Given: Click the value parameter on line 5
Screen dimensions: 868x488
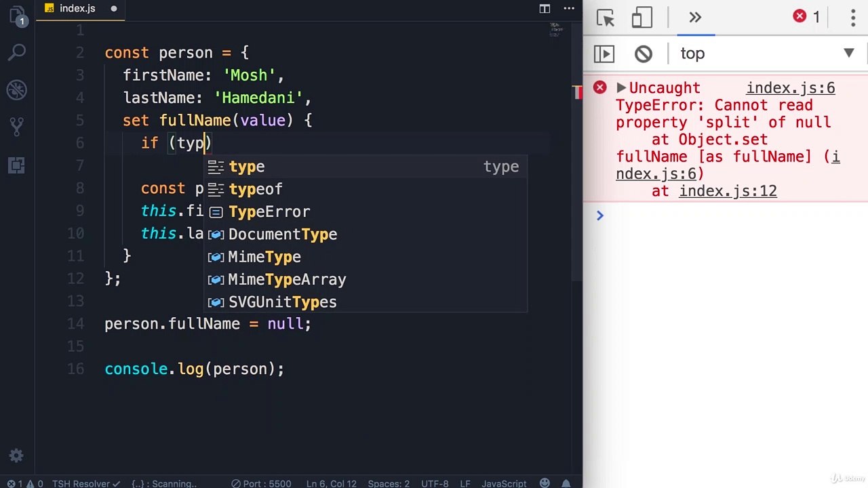Looking at the screenshot, I should [262, 121].
